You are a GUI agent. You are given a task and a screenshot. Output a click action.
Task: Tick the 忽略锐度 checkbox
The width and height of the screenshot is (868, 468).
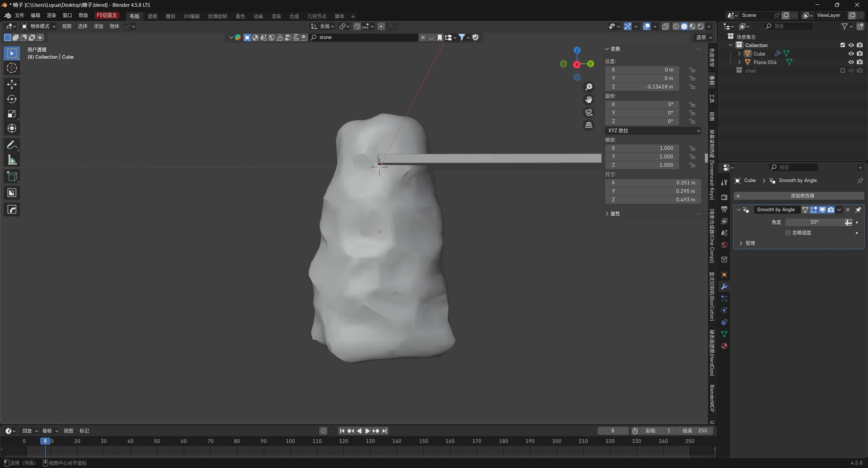(788, 233)
